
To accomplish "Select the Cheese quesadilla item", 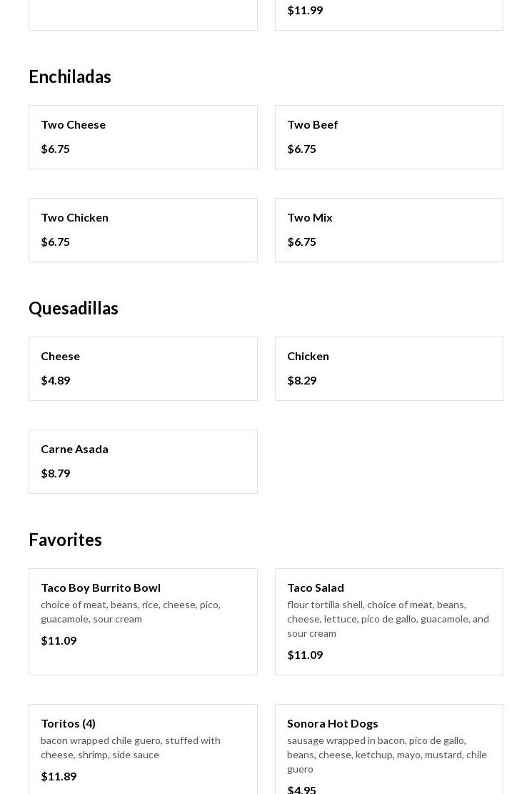I will click(143, 369).
